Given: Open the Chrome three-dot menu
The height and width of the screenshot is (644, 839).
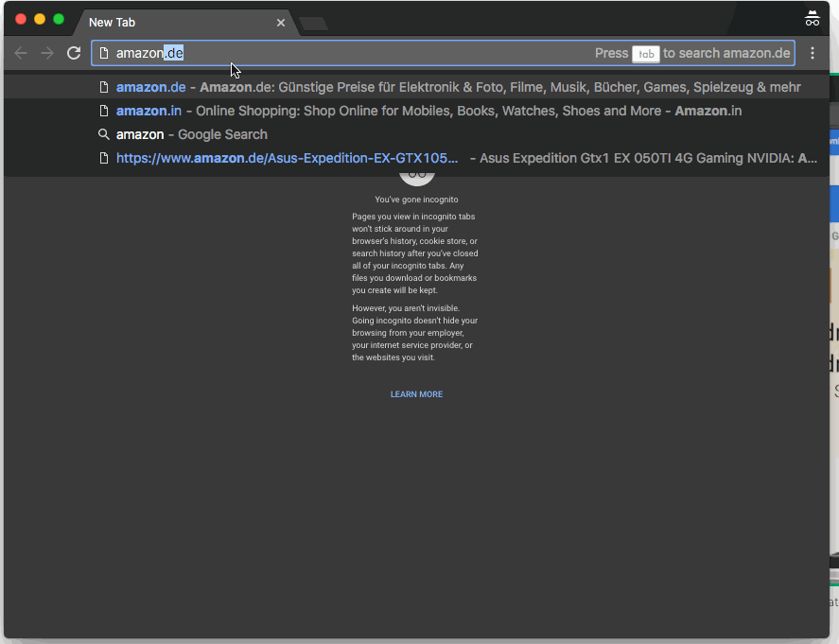Looking at the screenshot, I should pyautogui.click(x=813, y=53).
